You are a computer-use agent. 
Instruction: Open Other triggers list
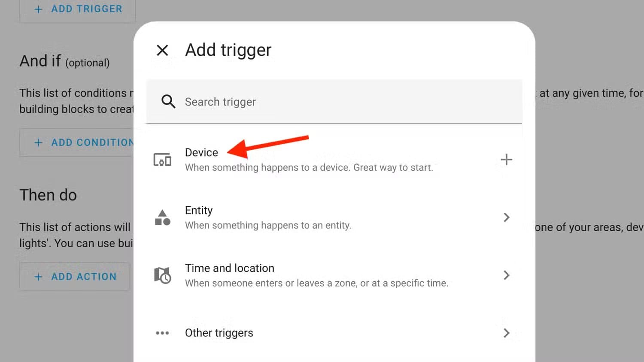tap(334, 333)
